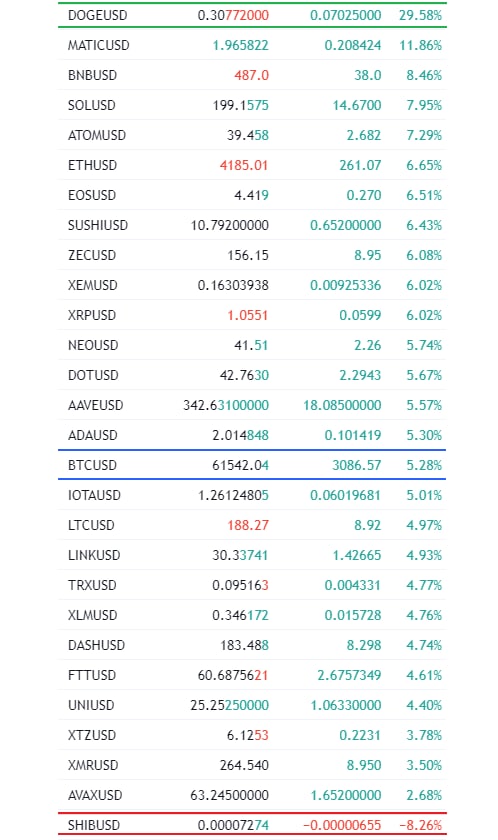
Task: Select the ZECUSD symbol name
Action: (92, 255)
